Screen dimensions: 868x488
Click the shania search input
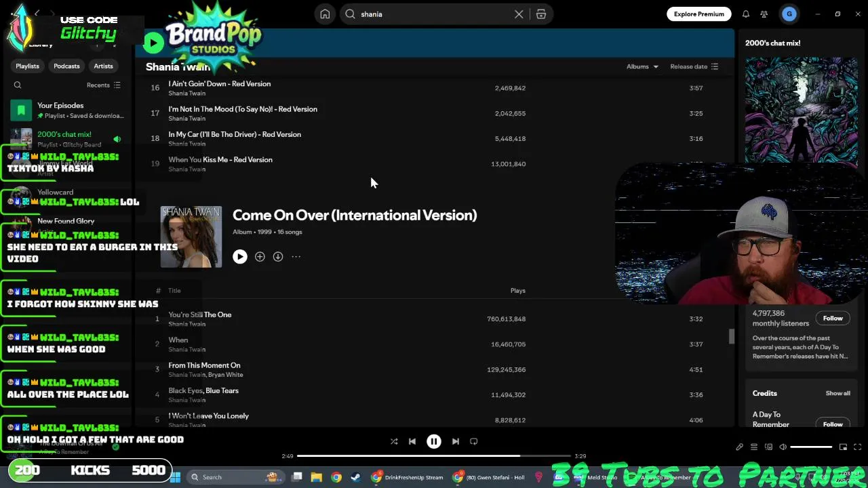click(x=434, y=14)
